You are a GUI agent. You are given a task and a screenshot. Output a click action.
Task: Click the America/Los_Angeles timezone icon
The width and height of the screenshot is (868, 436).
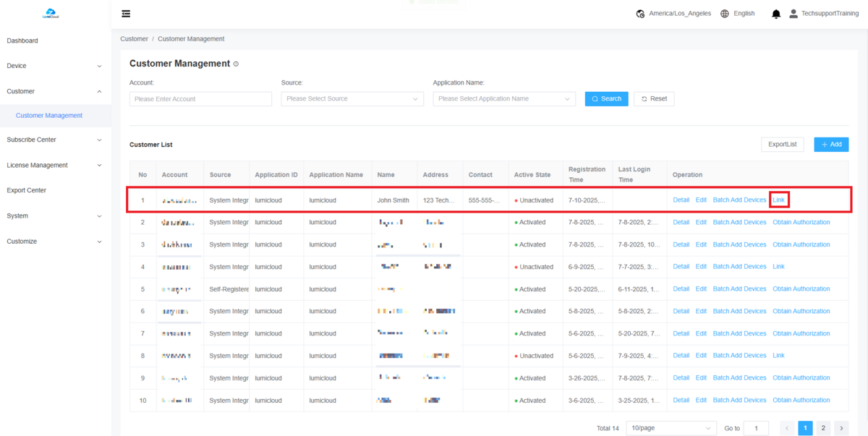(x=640, y=14)
